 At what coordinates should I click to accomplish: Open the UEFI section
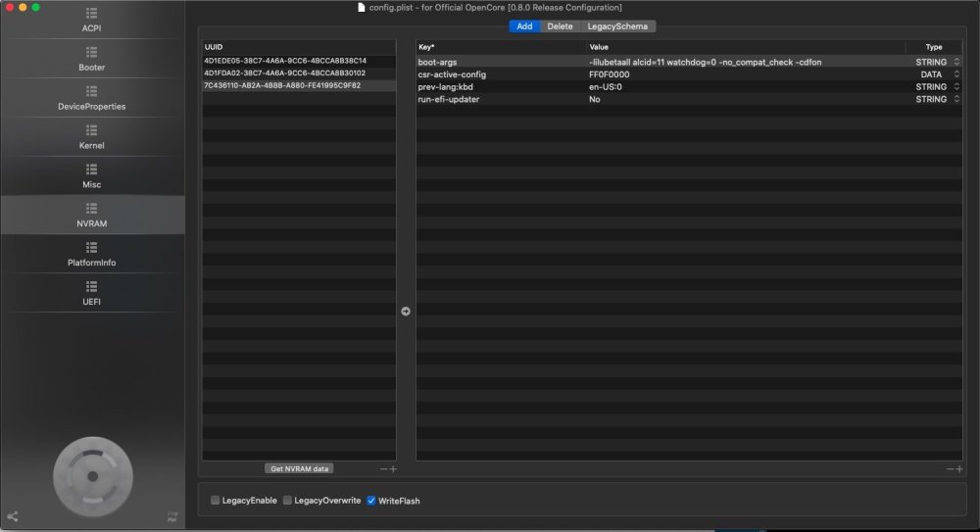point(92,293)
